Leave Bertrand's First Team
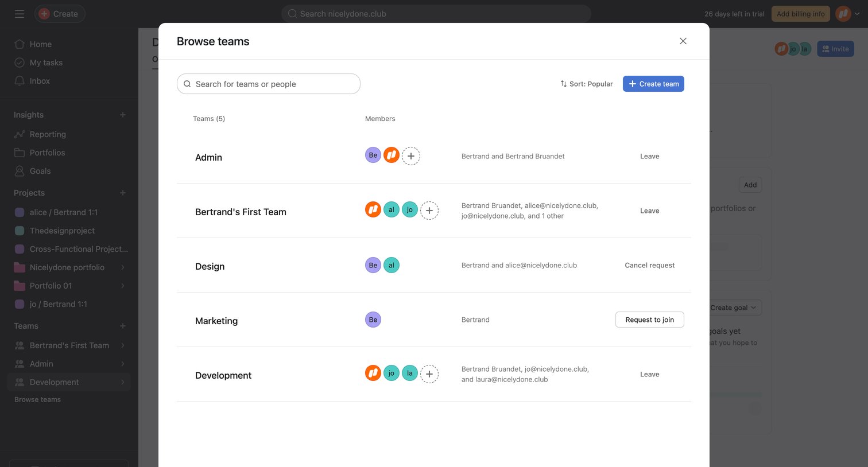Viewport: 868px width, 467px height. click(650, 211)
